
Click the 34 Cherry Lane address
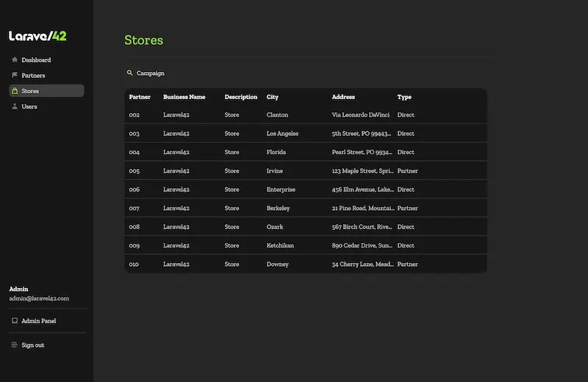(362, 264)
